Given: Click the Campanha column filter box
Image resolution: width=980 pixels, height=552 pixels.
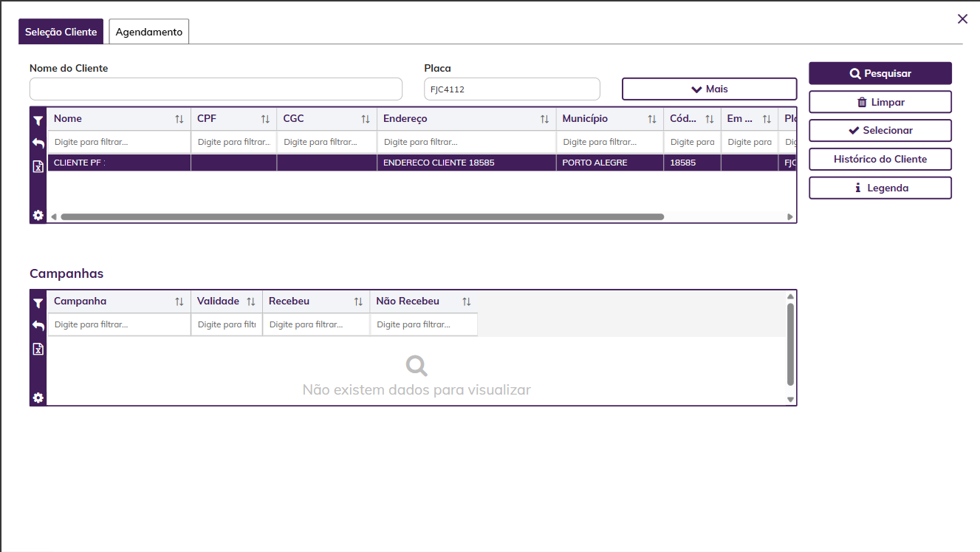Looking at the screenshot, I should pos(119,324).
